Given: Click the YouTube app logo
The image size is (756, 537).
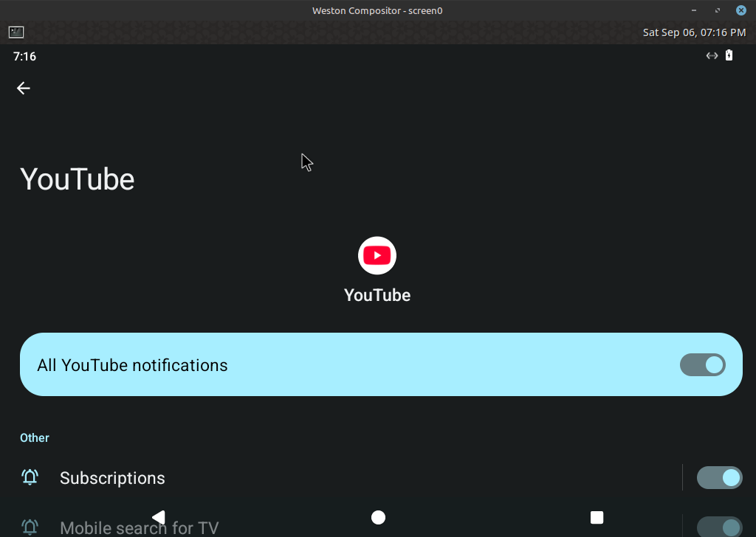Looking at the screenshot, I should coord(377,256).
